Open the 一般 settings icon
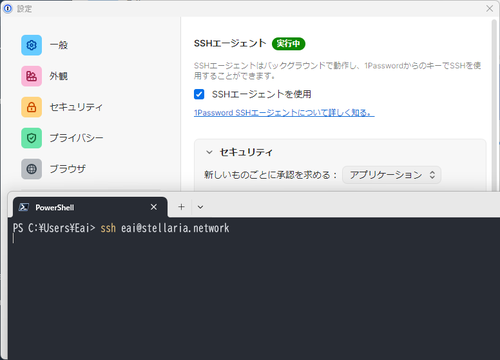Screen dimensions: 500x360 click(x=32, y=45)
